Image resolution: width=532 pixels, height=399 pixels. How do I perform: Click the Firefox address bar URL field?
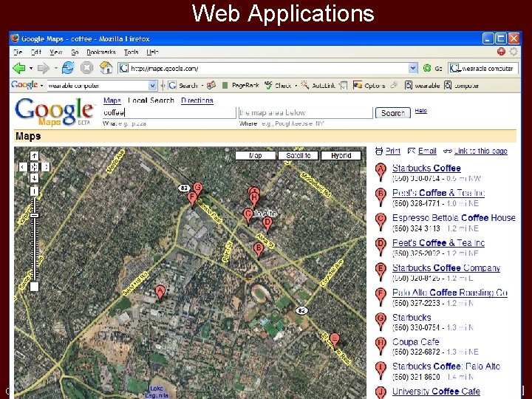click(x=268, y=68)
